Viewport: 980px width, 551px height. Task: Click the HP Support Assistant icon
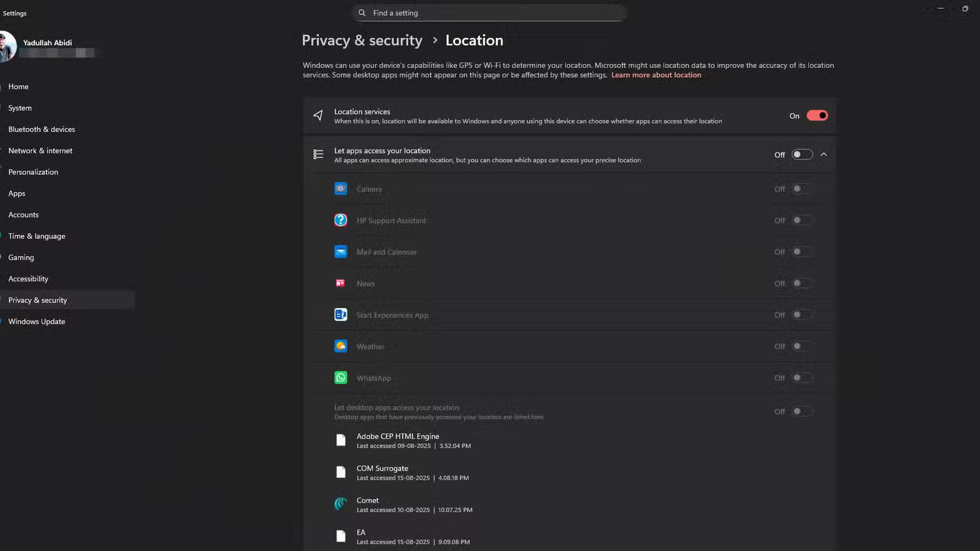click(x=340, y=220)
